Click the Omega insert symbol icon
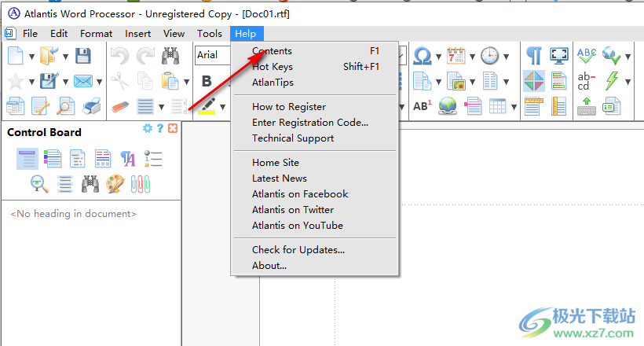Viewport: 644px width, 346px height. (x=422, y=56)
